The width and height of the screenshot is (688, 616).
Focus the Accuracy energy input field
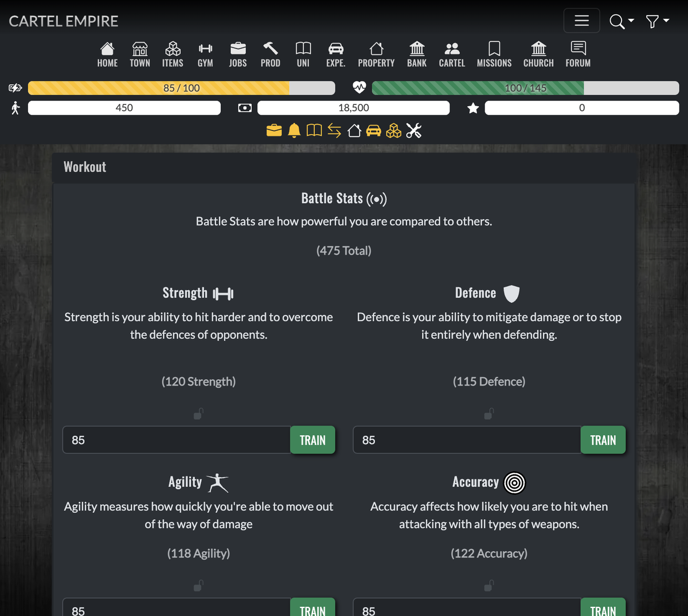467,607
